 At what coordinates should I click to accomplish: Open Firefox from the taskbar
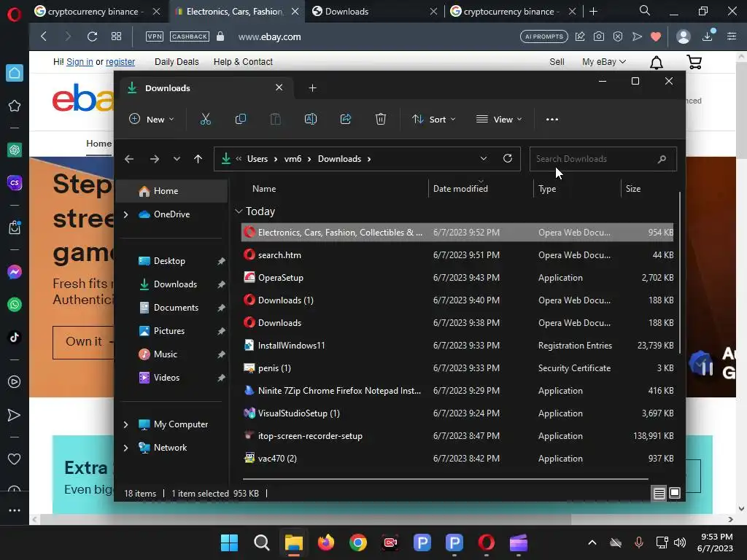click(326, 542)
